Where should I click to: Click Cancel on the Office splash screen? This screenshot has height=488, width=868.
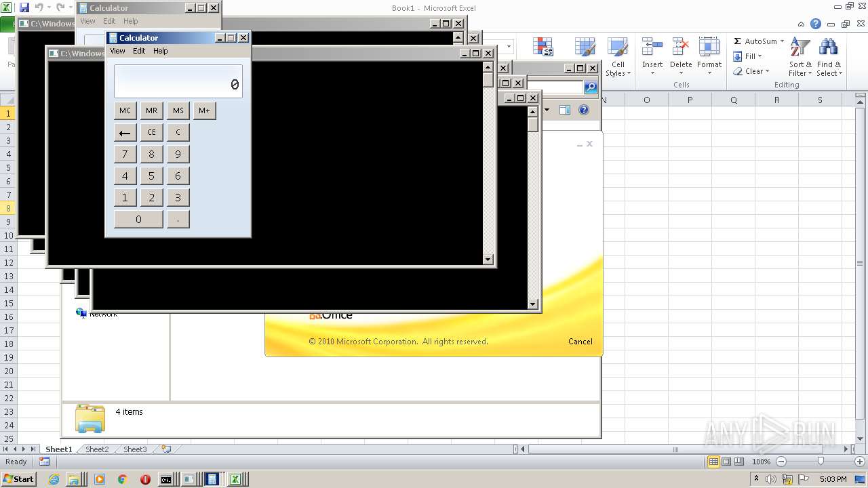(x=580, y=342)
